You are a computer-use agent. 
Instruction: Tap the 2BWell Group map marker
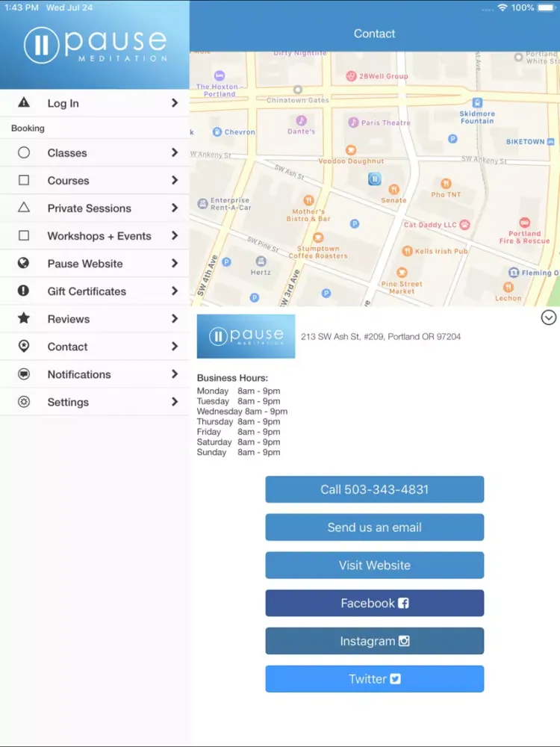[x=351, y=75]
